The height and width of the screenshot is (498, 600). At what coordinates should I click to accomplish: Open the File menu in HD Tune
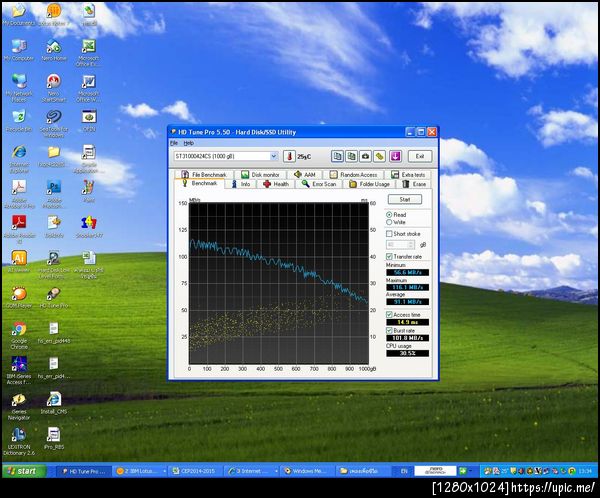174,143
